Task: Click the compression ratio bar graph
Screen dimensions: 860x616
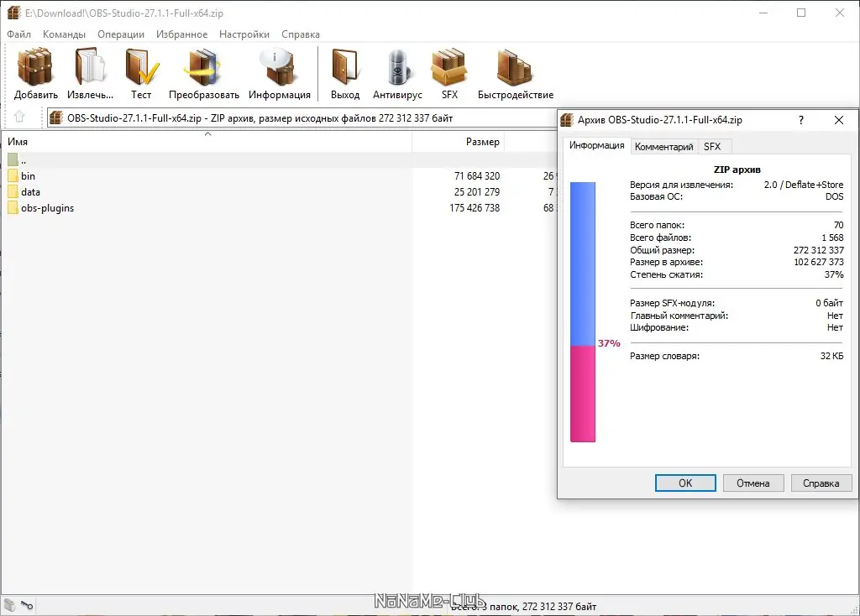Action: tap(583, 312)
